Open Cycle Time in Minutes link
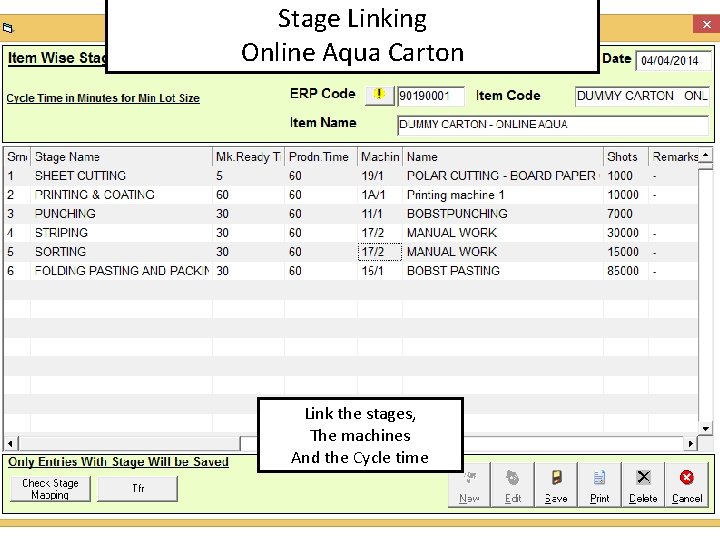 point(103,98)
